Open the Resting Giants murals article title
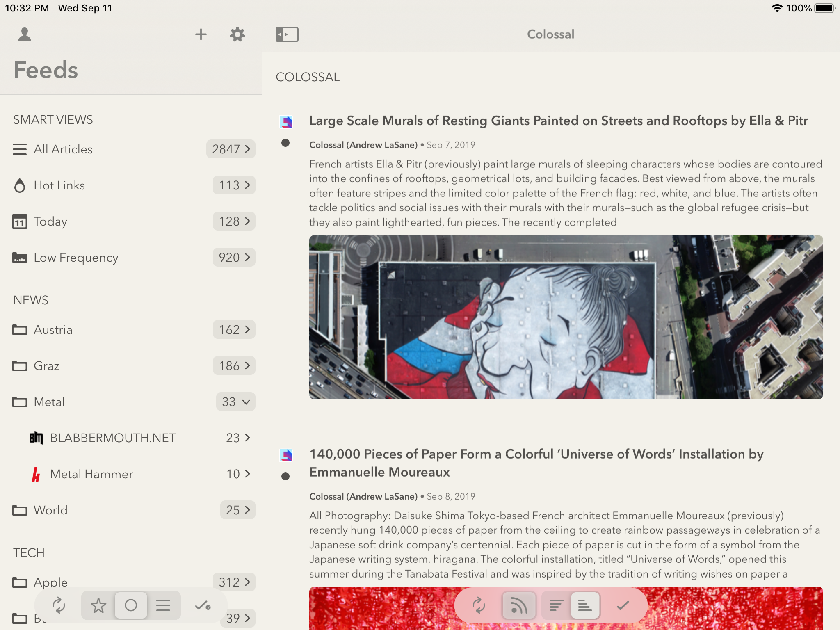The height and width of the screenshot is (630, 840). tap(558, 121)
